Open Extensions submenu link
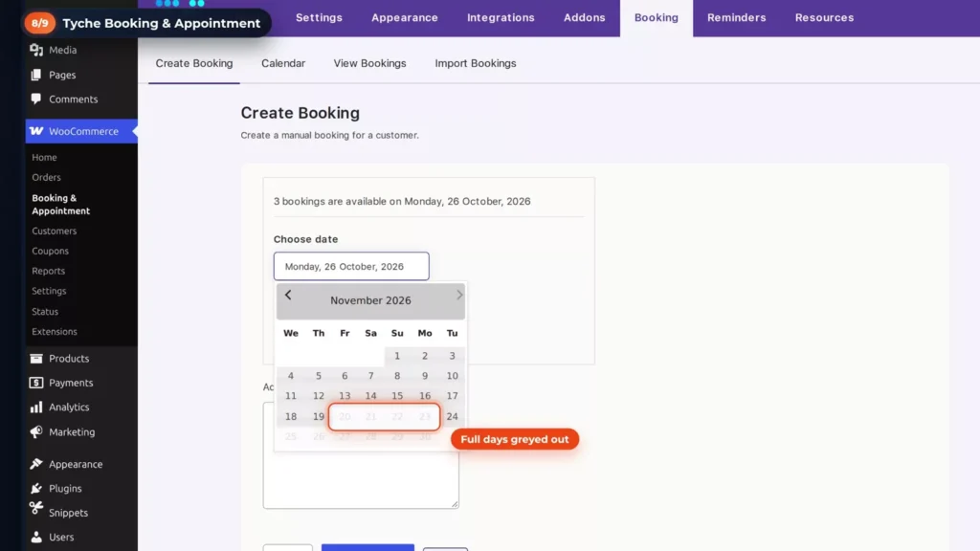Image resolution: width=980 pixels, height=551 pixels. (55, 331)
